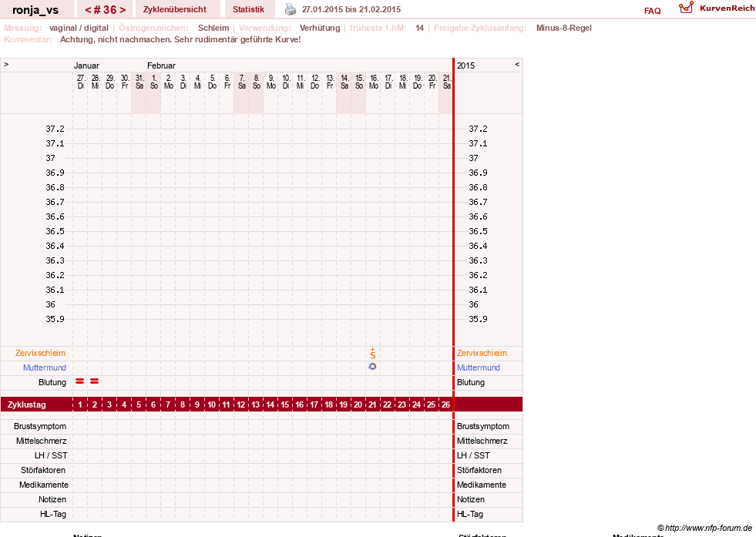Open the Zyklenübersicht tab
756x537 pixels.
coord(174,9)
